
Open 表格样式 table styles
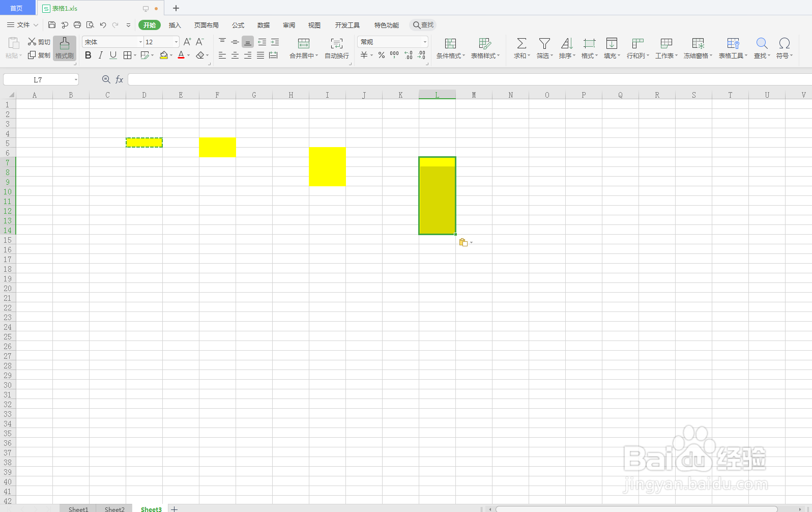[485, 48]
